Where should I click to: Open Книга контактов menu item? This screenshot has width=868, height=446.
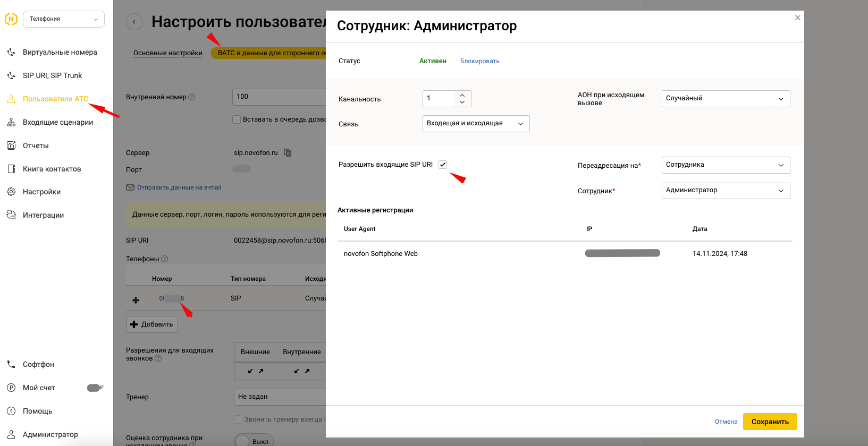52,169
